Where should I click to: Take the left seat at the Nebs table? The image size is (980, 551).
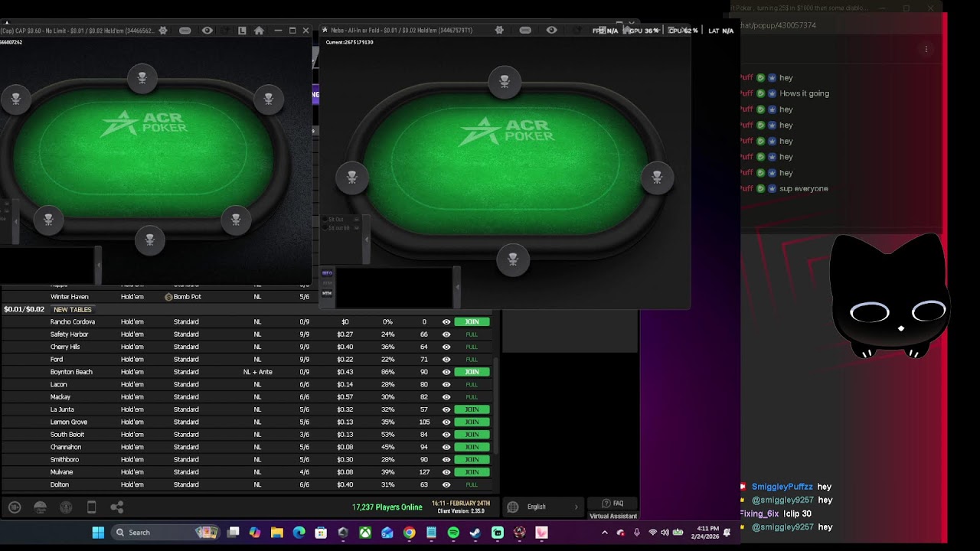point(352,177)
